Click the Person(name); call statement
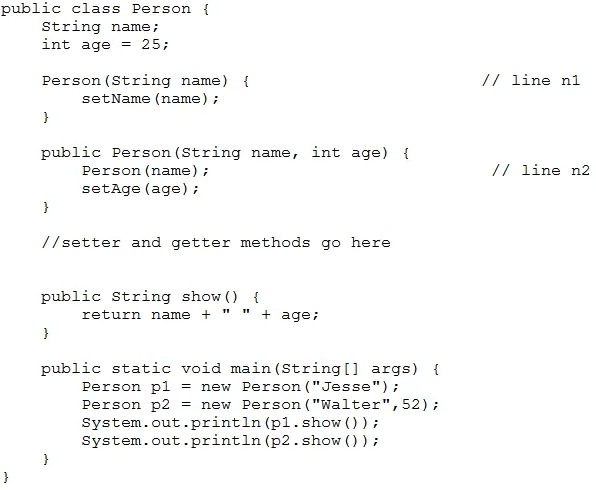Image resolution: width=596 pixels, height=490 pixels. [146, 171]
